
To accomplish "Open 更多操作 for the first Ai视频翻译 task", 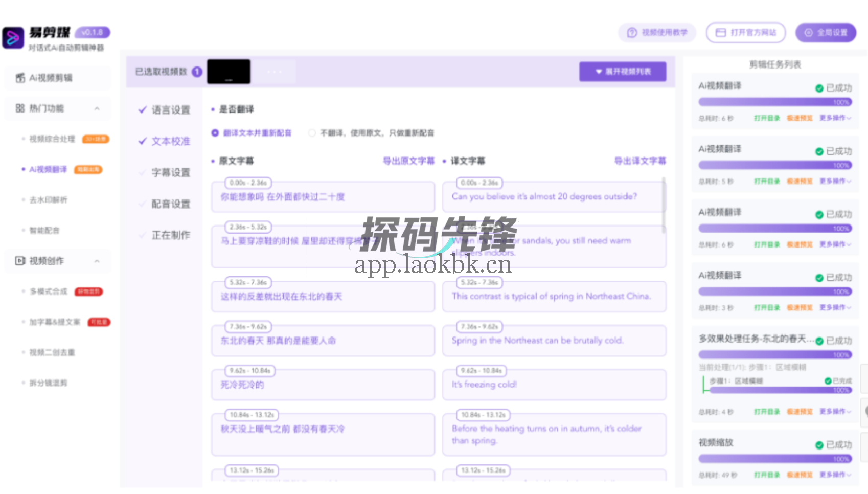I will [835, 117].
